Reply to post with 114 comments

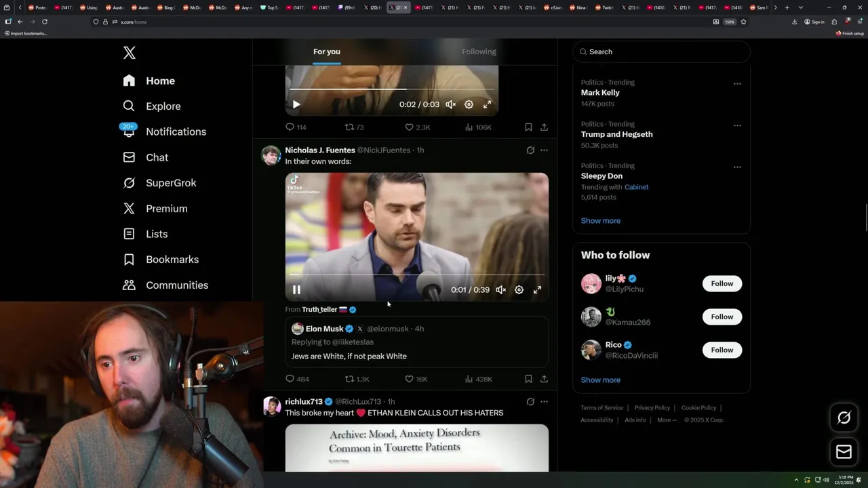(x=296, y=127)
